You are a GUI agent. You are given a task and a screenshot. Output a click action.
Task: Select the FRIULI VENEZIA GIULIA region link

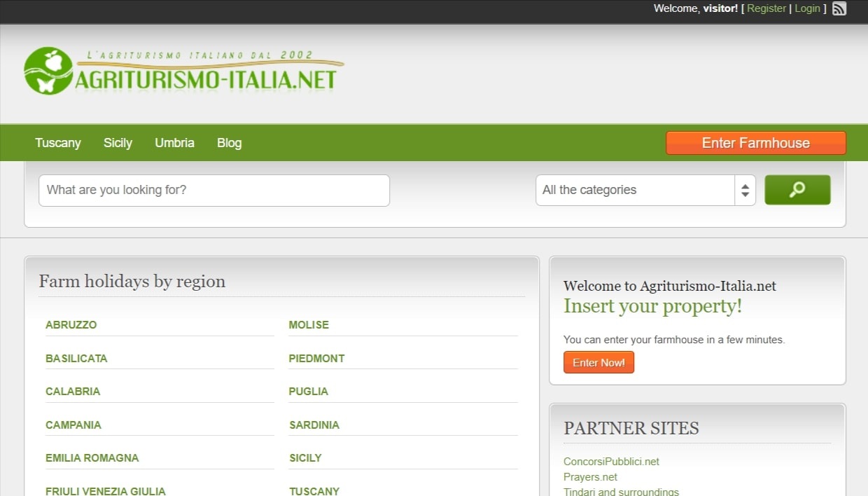(x=106, y=491)
